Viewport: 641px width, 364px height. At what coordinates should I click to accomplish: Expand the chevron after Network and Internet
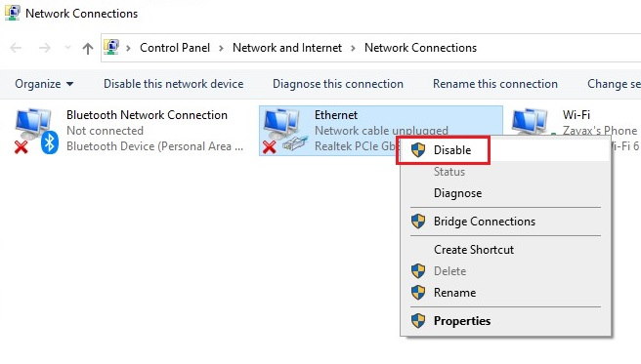click(353, 48)
